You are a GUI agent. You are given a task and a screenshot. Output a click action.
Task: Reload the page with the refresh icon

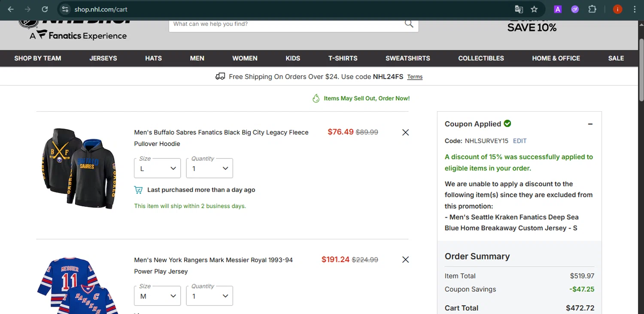click(x=45, y=9)
